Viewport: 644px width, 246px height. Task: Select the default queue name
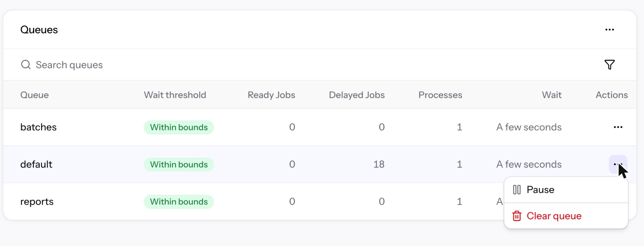tap(36, 164)
